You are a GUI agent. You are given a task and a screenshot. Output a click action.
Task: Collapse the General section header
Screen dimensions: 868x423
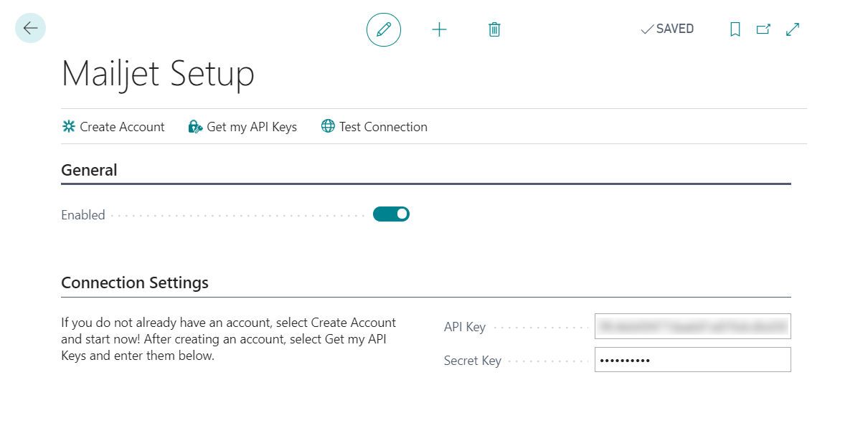click(89, 170)
